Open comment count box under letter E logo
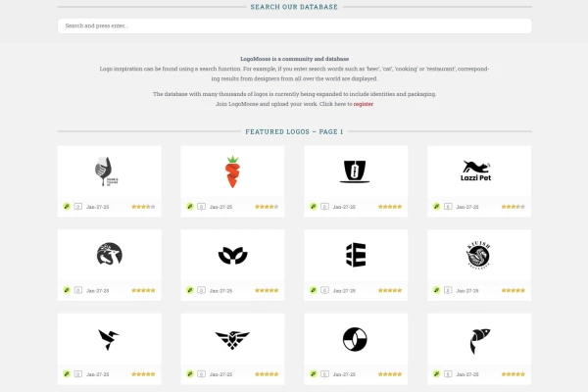The height and width of the screenshot is (392, 588). tap(324, 290)
